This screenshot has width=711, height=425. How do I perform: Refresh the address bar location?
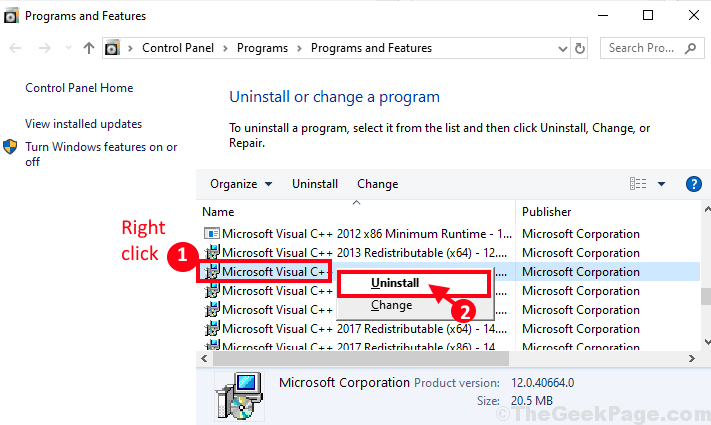point(580,48)
